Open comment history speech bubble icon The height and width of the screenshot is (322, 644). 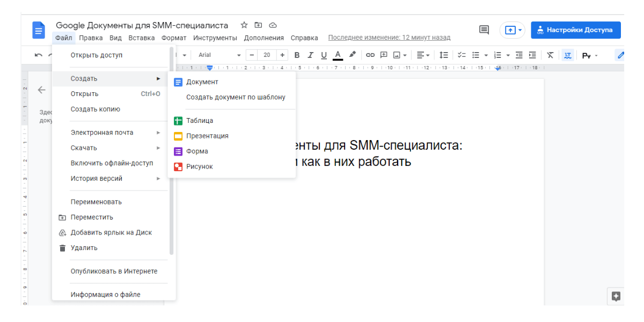pyautogui.click(x=484, y=30)
